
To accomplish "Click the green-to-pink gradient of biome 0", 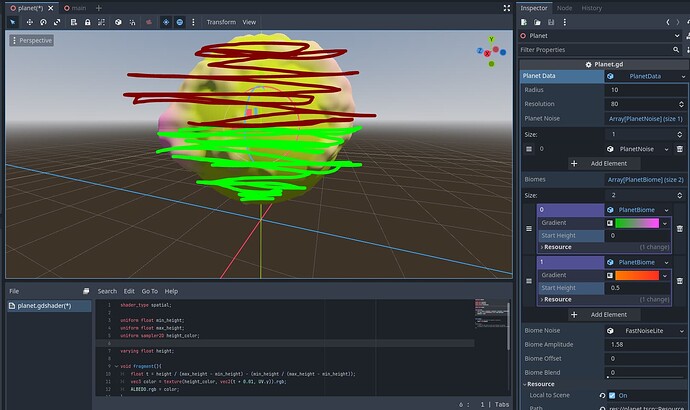I will pos(638,222).
